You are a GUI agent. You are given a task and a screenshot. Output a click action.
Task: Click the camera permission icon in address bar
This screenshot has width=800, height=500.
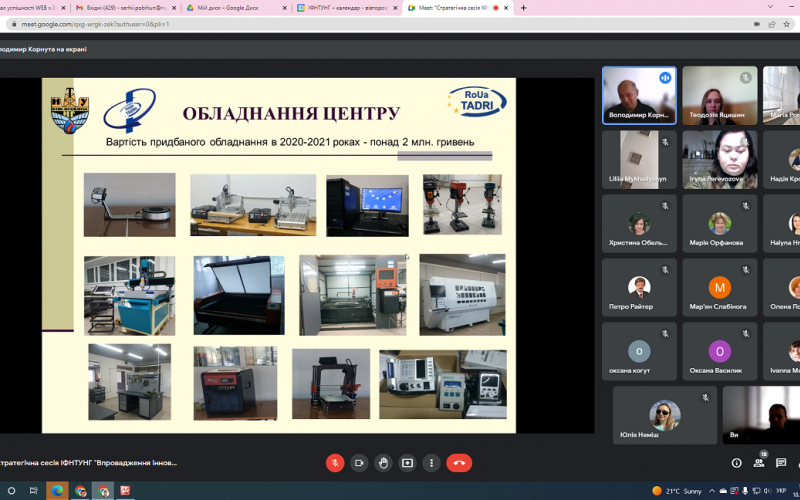(757, 24)
